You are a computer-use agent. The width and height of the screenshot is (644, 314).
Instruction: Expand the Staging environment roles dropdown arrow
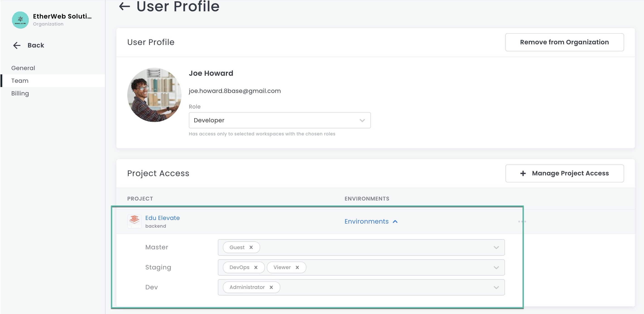coord(496,267)
